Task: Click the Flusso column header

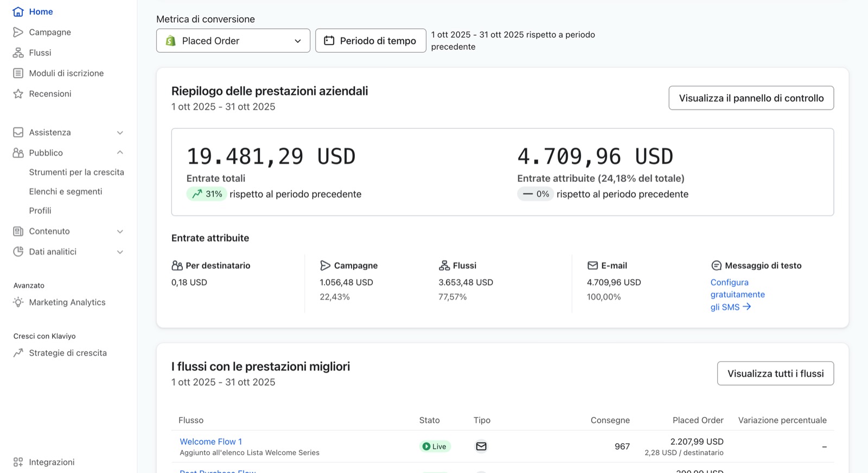Action: 191,420
